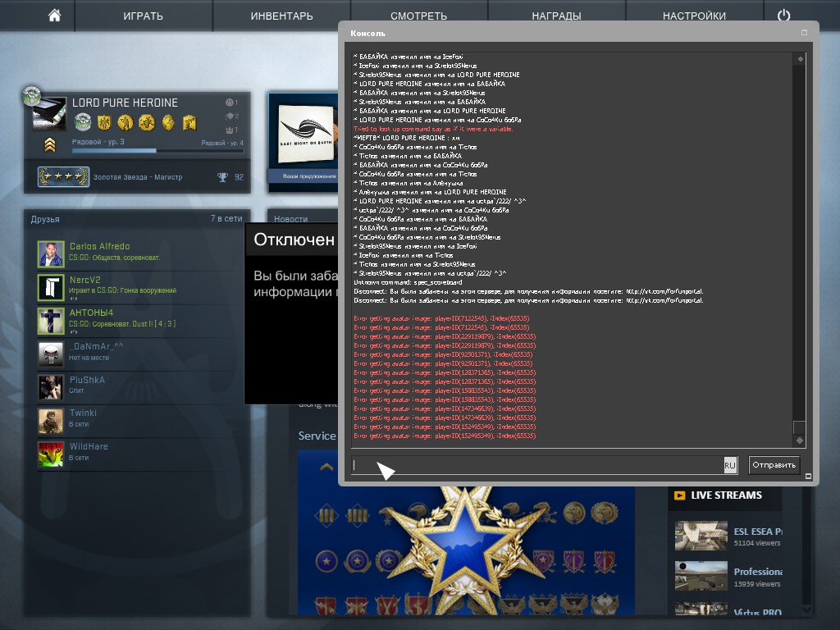
Task: Open the СМОТРЕТЬ menu
Action: [419, 16]
